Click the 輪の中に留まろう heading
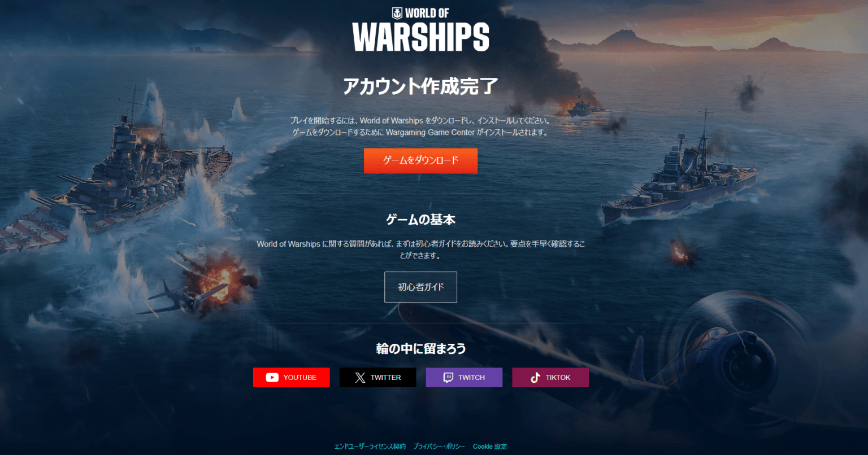 421,348
